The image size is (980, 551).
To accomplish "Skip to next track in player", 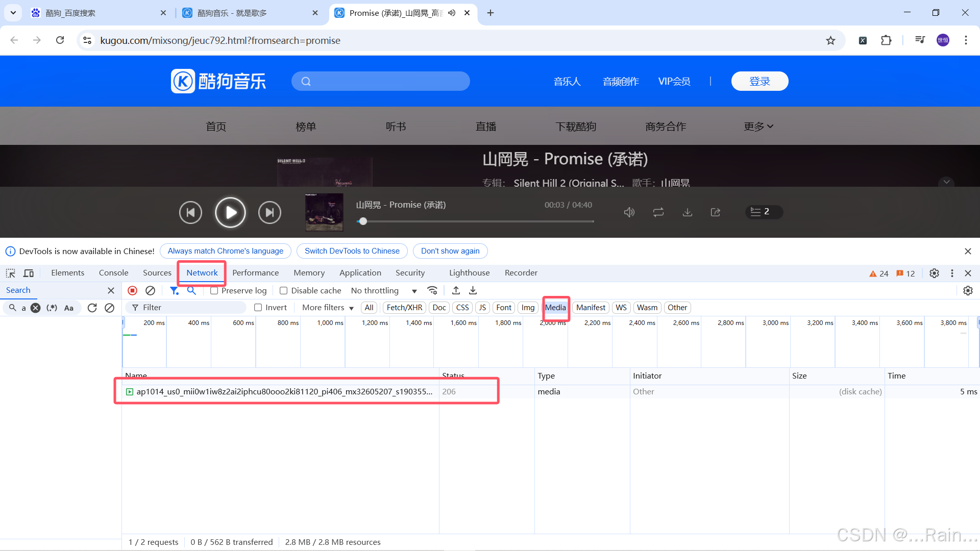I will pos(269,212).
